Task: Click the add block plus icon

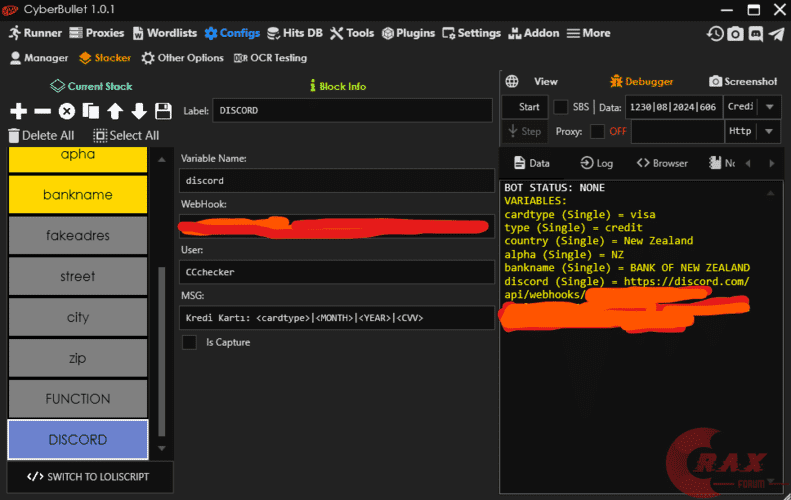Action: pos(18,111)
